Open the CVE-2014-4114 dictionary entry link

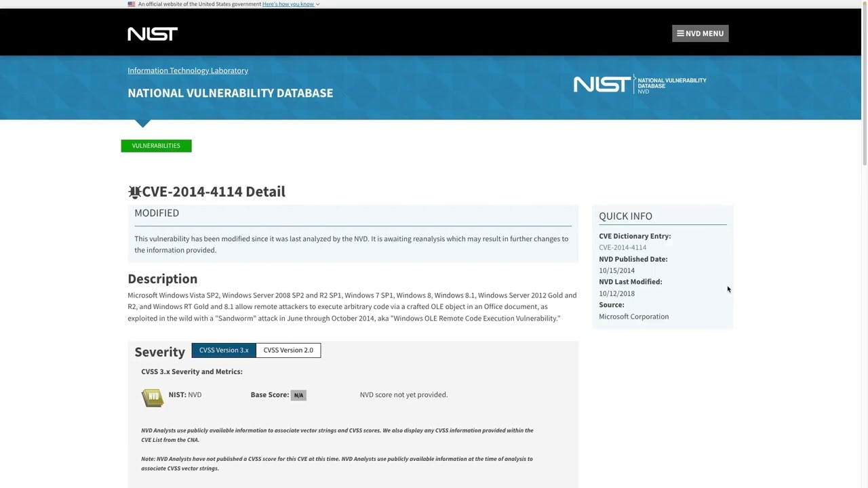coord(623,247)
